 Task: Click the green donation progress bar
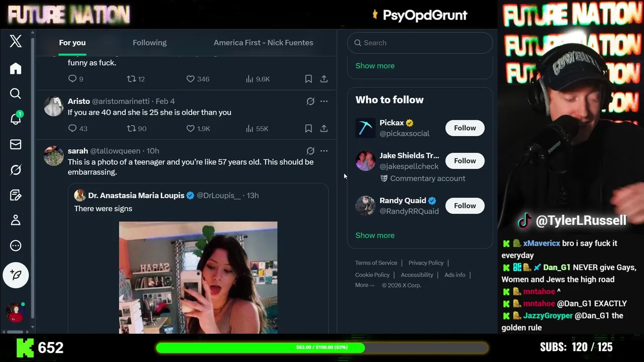322,347
